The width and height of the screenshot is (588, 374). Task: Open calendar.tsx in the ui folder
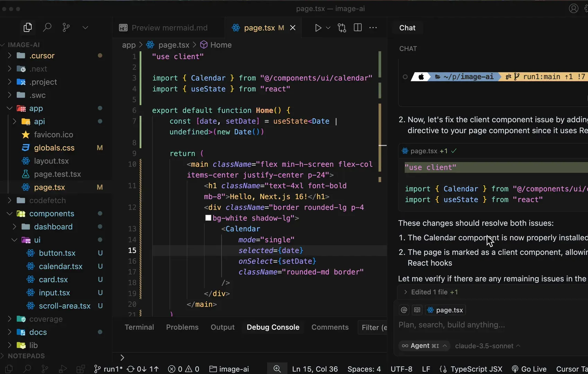click(61, 266)
